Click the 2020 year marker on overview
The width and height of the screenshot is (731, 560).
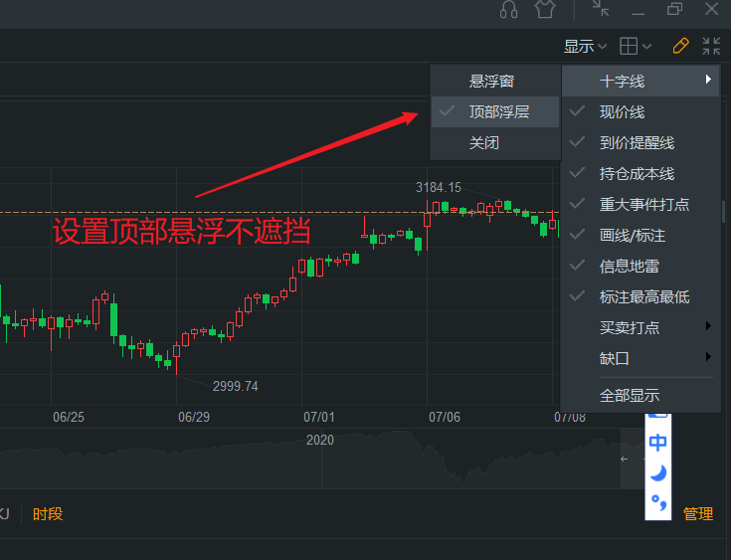point(320,440)
